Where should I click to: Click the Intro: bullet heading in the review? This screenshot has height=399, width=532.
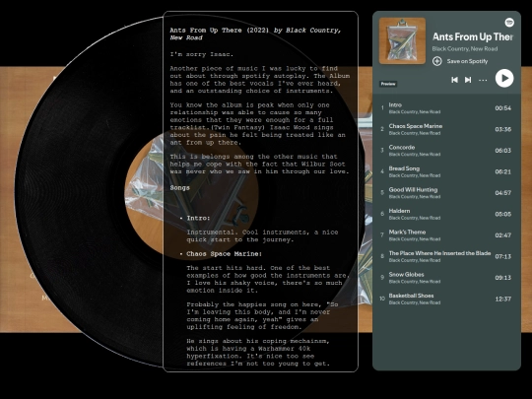pos(198,218)
